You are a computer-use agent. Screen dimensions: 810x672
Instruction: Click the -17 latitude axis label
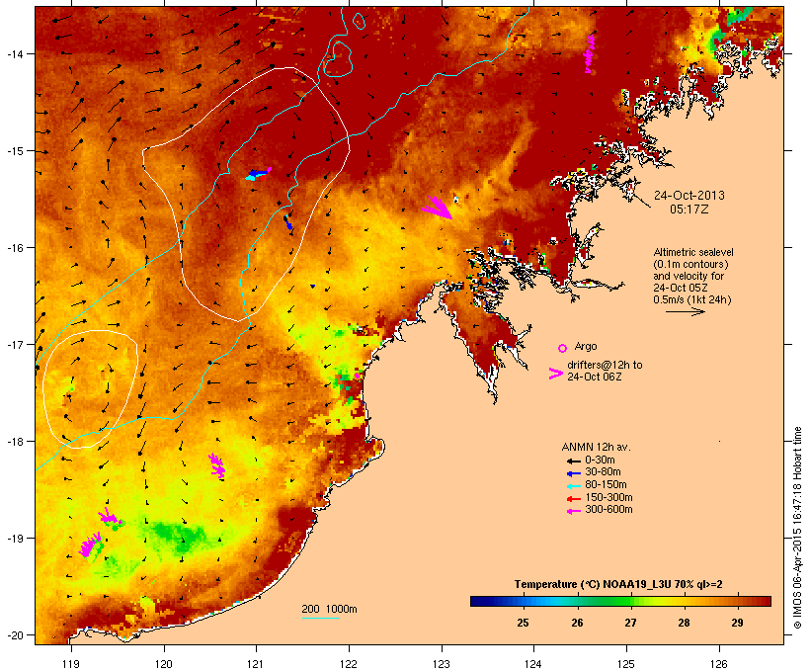coord(14,344)
